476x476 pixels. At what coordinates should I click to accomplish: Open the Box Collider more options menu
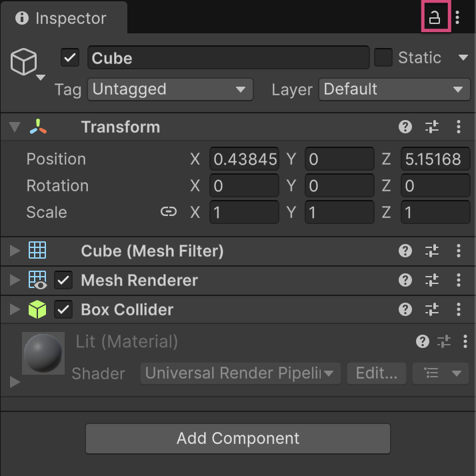458,309
